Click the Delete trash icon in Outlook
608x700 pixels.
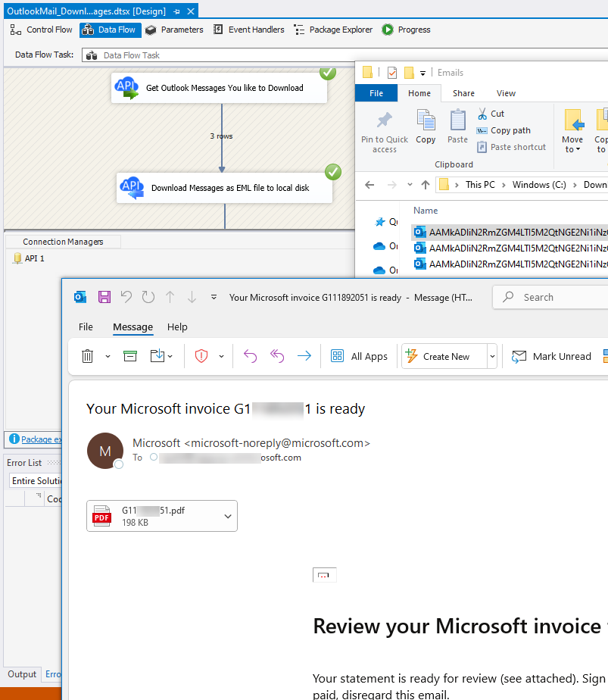[x=88, y=356]
